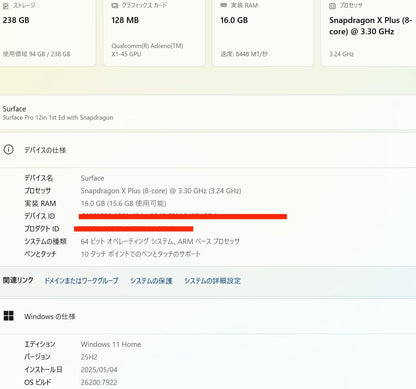416x389 pixels.
Task: Select the エディション value Windows 11 Home
Action: coord(111,344)
